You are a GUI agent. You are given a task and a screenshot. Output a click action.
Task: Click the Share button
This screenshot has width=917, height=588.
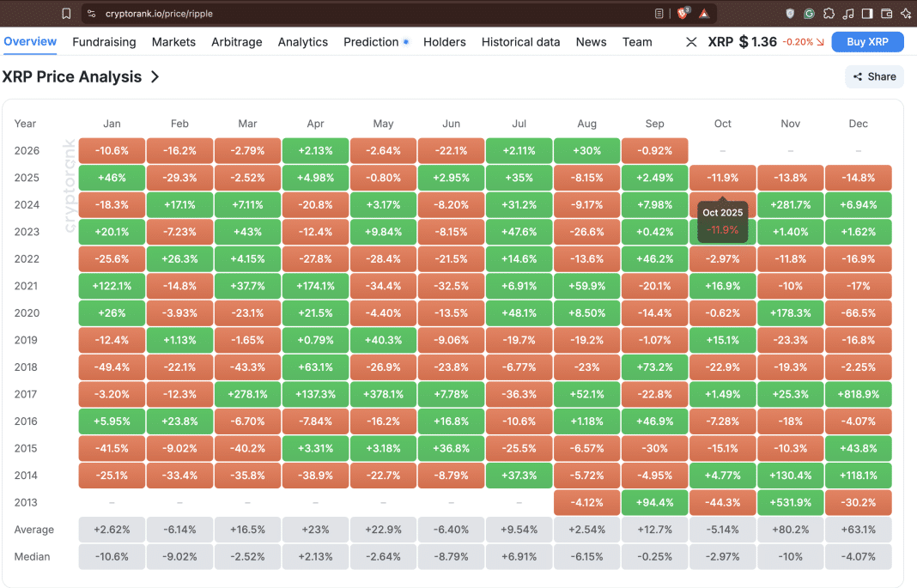tap(874, 76)
